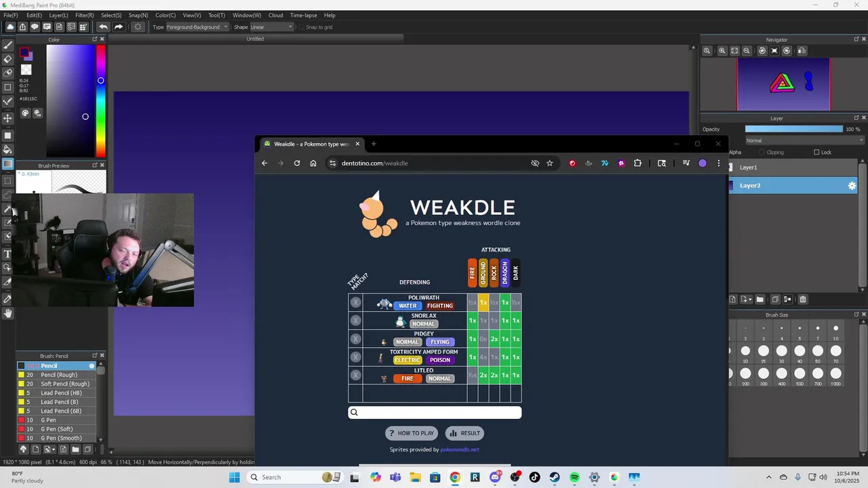
Task: Delete layer with the trash icon
Action: point(803,300)
